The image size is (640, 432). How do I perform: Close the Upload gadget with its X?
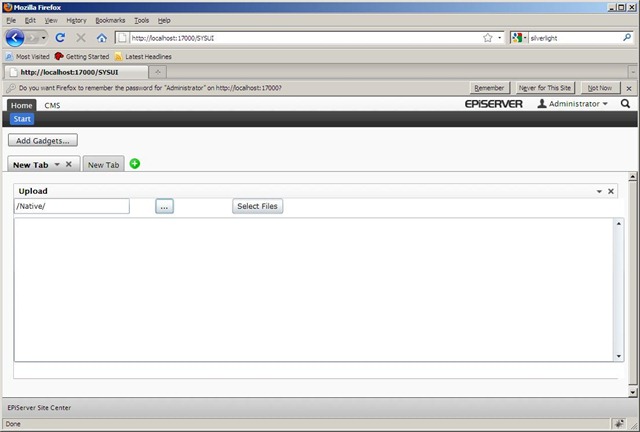click(x=611, y=191)
